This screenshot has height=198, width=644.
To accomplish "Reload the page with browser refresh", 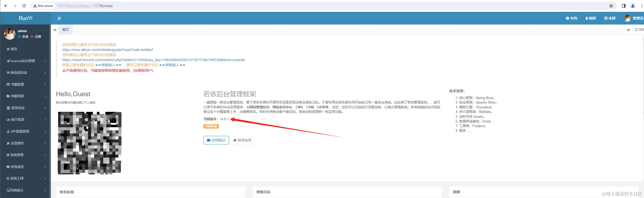I will pyautogui.click(x=24, y=6).
